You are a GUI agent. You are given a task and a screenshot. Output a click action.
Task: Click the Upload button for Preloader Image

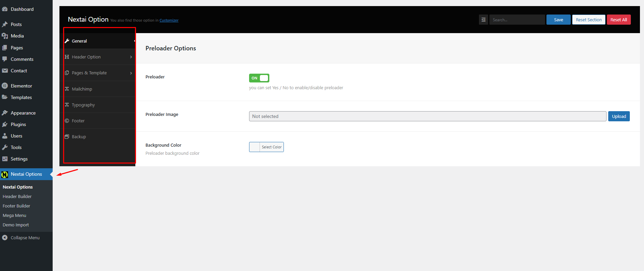619,116
